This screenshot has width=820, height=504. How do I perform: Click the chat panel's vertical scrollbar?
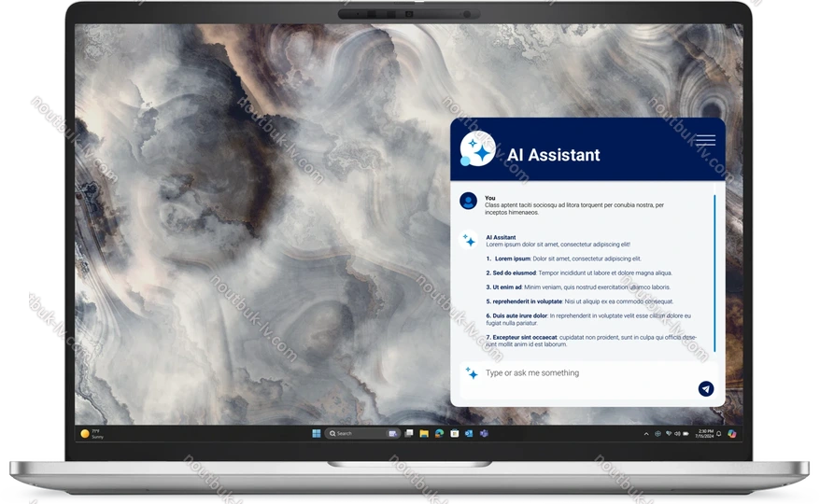click(714, 273)
